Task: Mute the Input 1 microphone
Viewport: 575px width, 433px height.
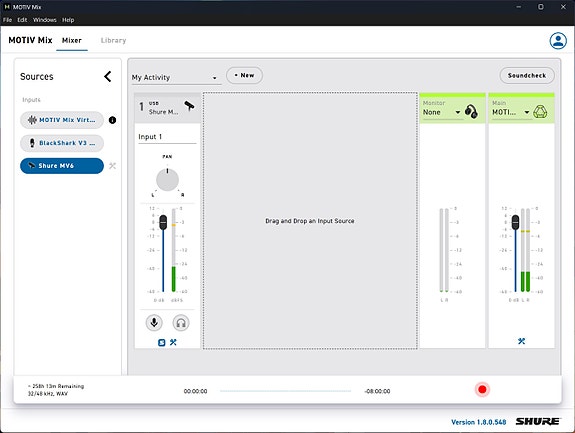Action: click(x=154, y=323)
